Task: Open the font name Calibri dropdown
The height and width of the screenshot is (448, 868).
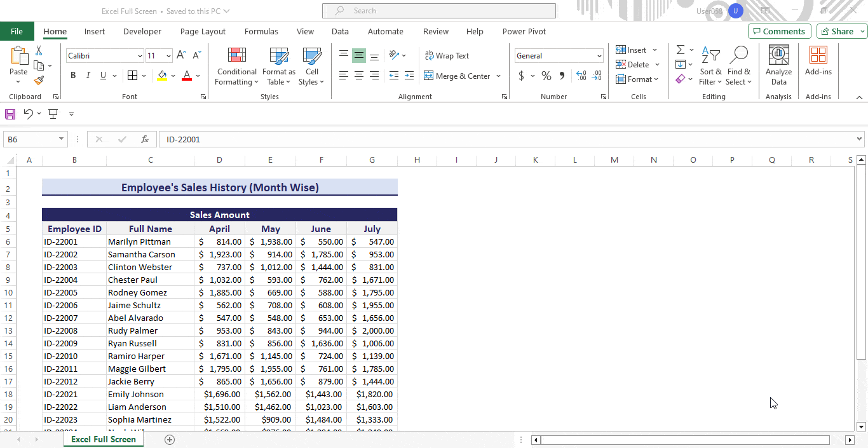Action: 140,57
